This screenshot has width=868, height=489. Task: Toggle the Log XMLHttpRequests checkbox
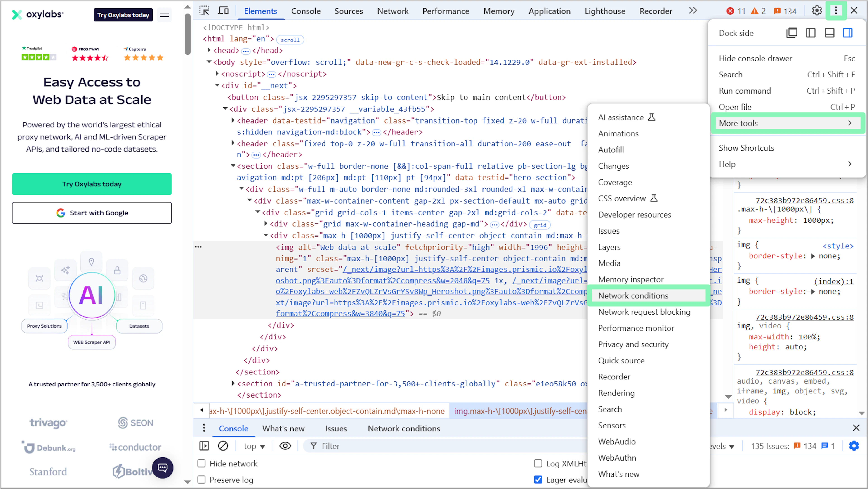coord(538,463)
